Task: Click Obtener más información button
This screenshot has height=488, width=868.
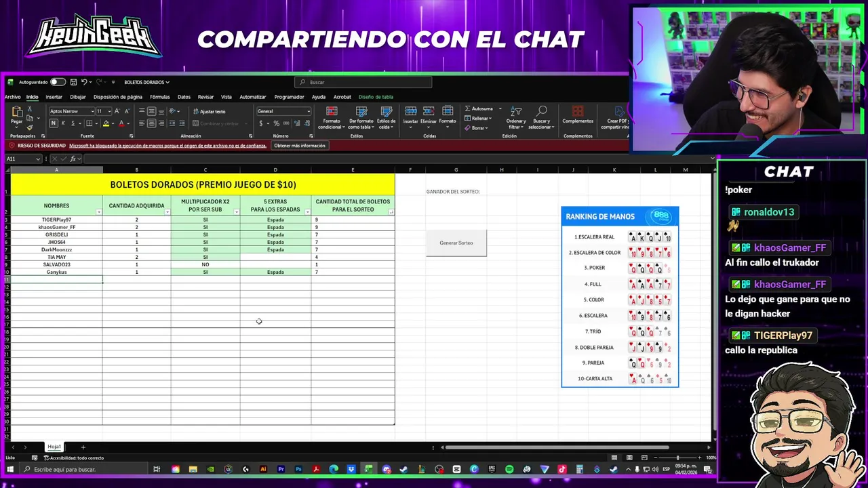Action: [x=299, y=146]
